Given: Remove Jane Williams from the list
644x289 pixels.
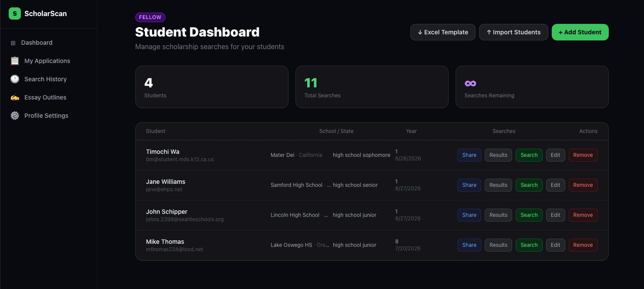Looking at the screenshot, I should click(583, 185).
